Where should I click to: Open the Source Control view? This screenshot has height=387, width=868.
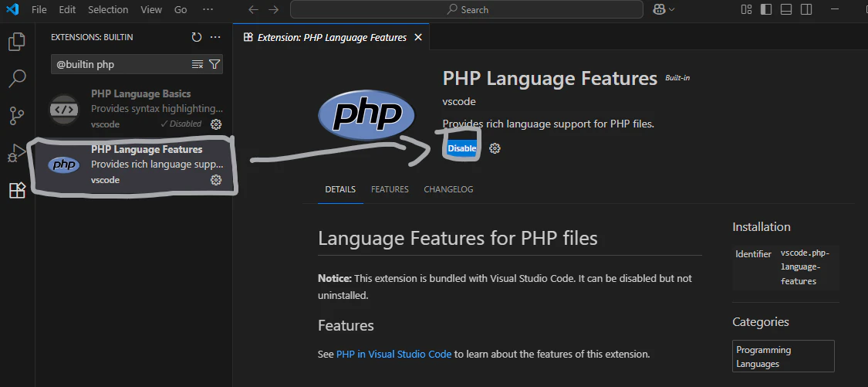[x=17, y=116]
